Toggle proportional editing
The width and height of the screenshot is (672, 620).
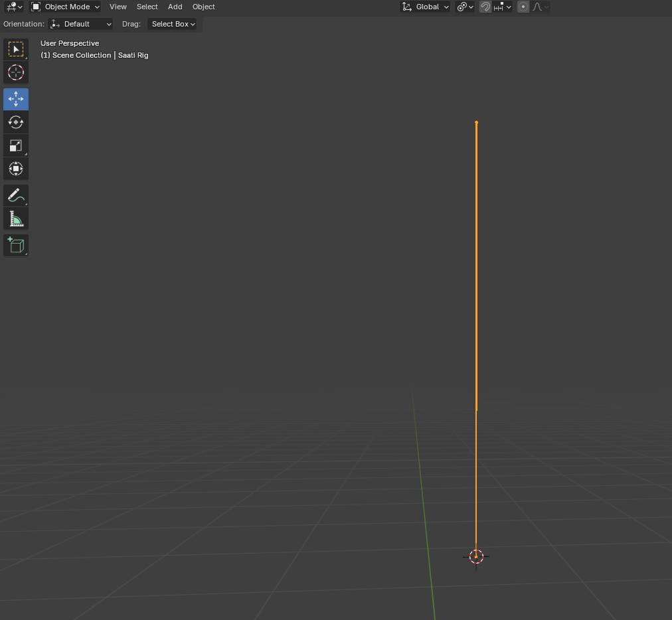[x=523, y=7]
